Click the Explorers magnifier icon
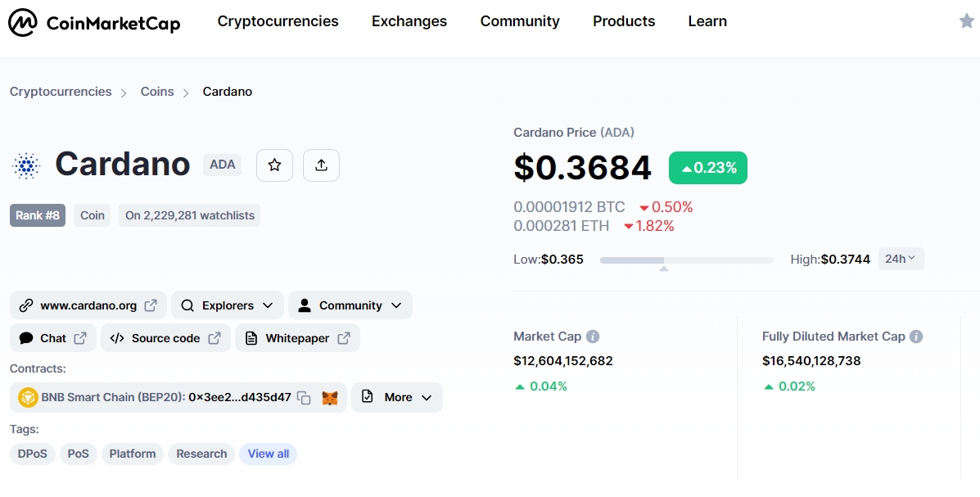980x497 pixels. click(187, 305)
